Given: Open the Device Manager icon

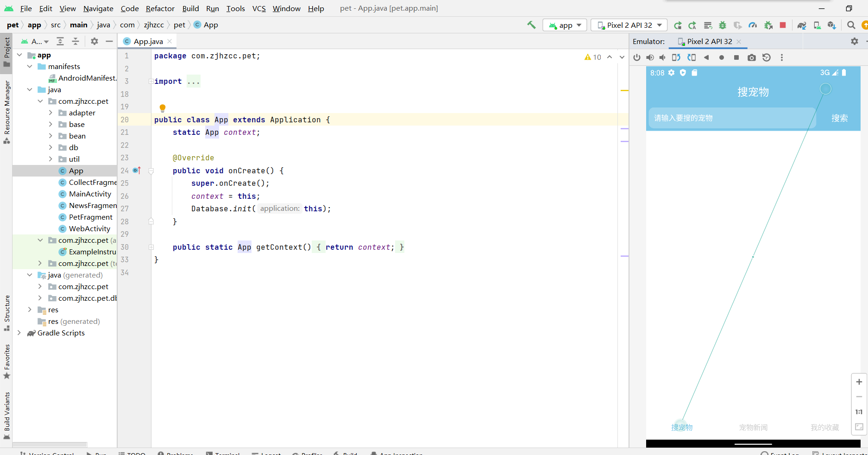Looking at the screenshot, I should point(817,25).
